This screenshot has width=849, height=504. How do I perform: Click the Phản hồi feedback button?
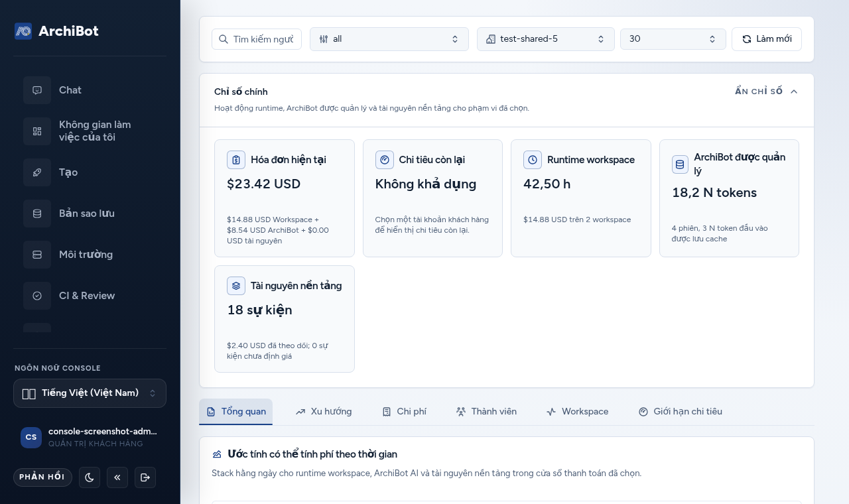pyautogui.click(x=42, y=477)
